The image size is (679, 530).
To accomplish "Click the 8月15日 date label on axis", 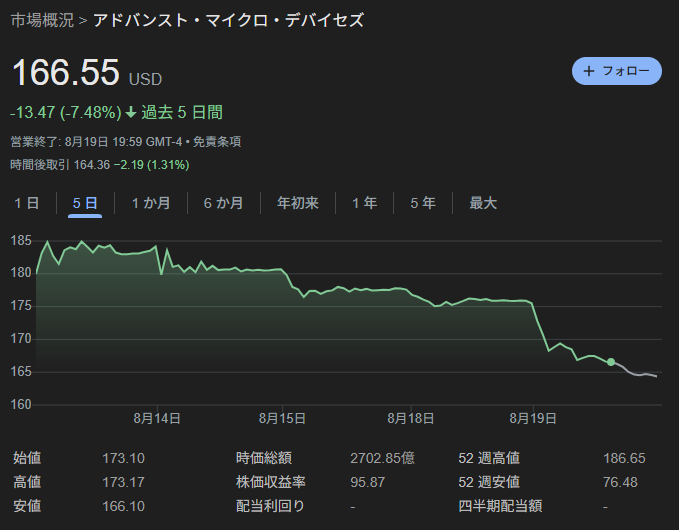I will tap(282, 419).
